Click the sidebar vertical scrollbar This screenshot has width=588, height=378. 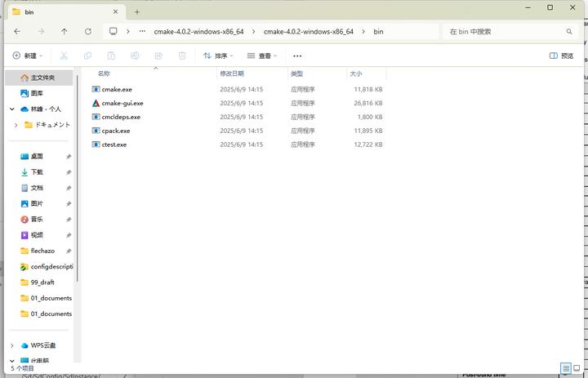click(x=78, y=178)
